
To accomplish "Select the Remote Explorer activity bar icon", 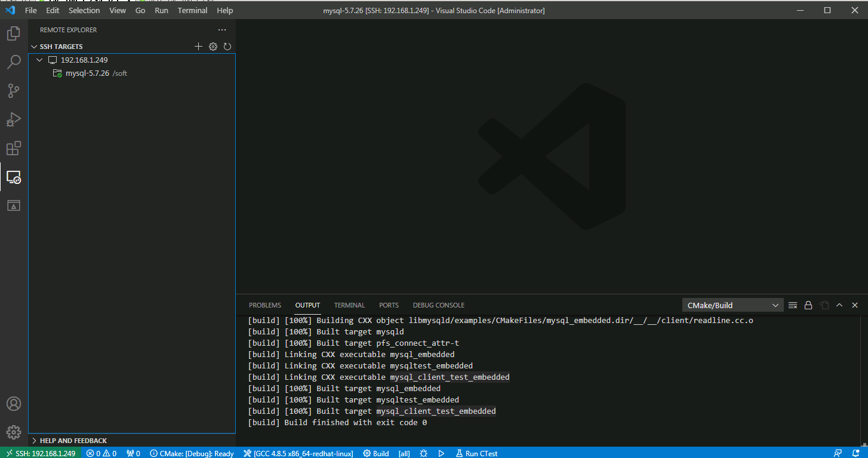I will click(x=14, y=177).
